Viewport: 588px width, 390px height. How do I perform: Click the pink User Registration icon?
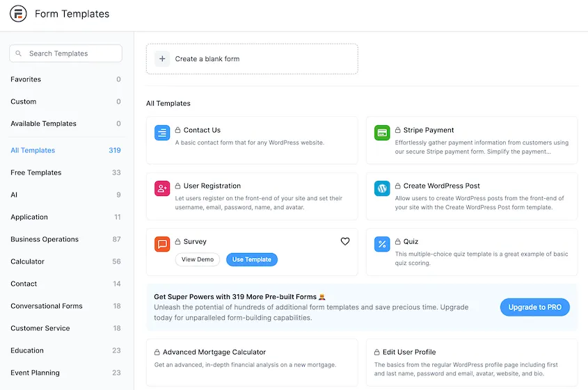pyautogui.click(x=162, y=188)
